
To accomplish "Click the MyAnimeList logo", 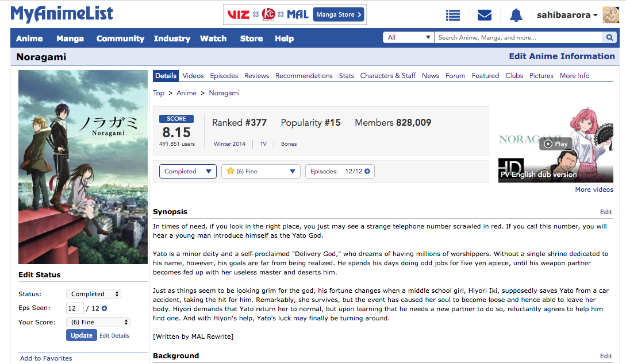I will (62, 14).
